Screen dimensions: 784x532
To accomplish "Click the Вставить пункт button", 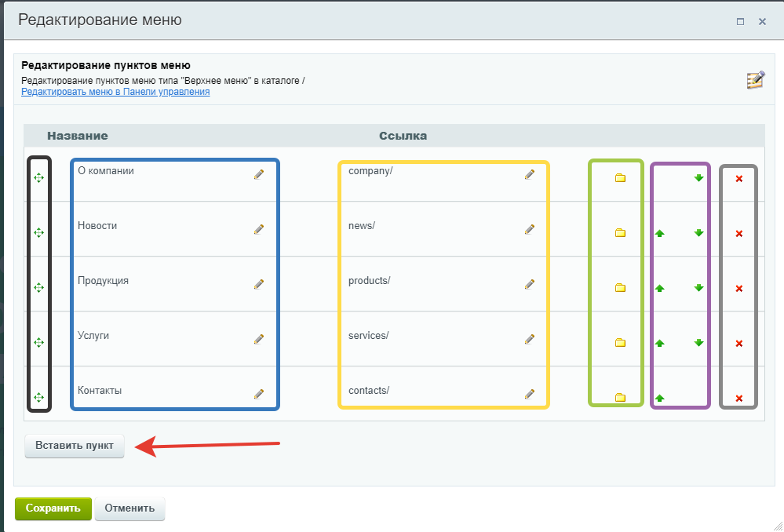I will [x=75, y=446].
